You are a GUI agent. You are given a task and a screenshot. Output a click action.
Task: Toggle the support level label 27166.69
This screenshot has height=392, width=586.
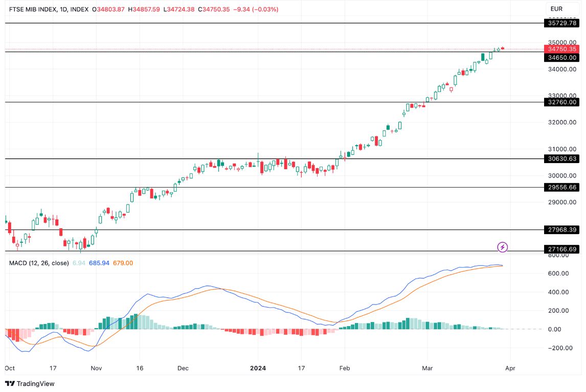pyautogui.click(x=561, y=249)
